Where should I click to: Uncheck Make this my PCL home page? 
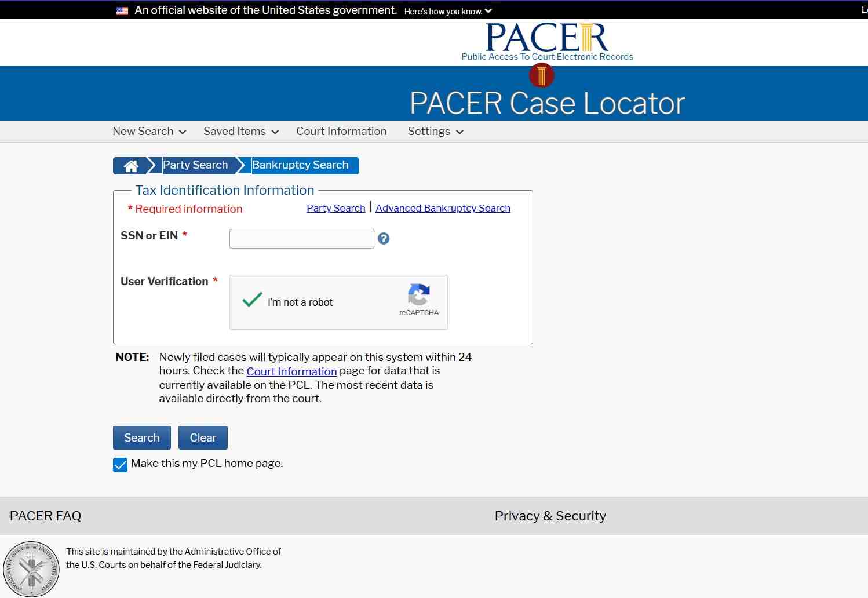120,465
